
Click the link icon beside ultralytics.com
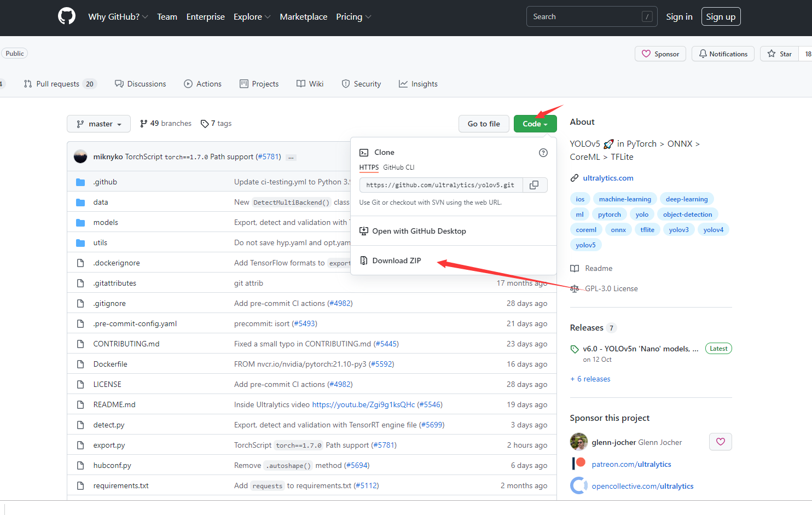point(575,178)
